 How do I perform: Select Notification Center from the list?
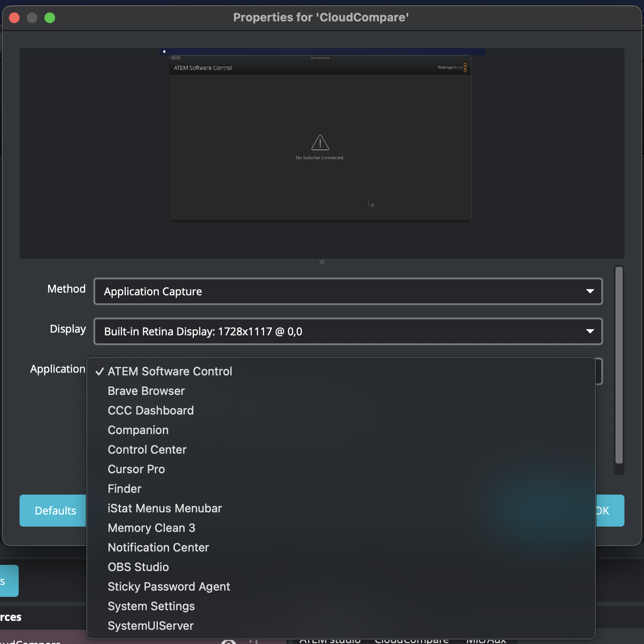coord(158,547)
